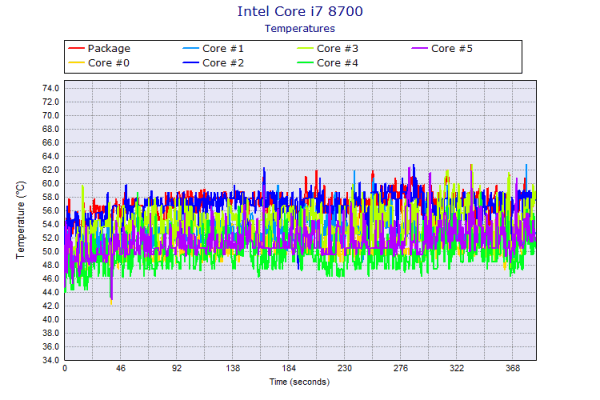Click the 74.0 y-axis tick value

[51, 88]
